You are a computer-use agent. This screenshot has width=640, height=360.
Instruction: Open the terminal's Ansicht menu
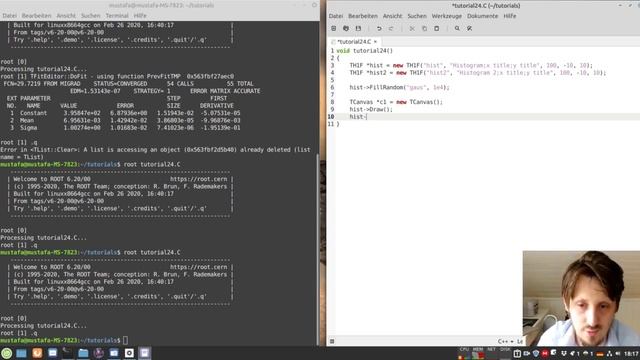66,16
